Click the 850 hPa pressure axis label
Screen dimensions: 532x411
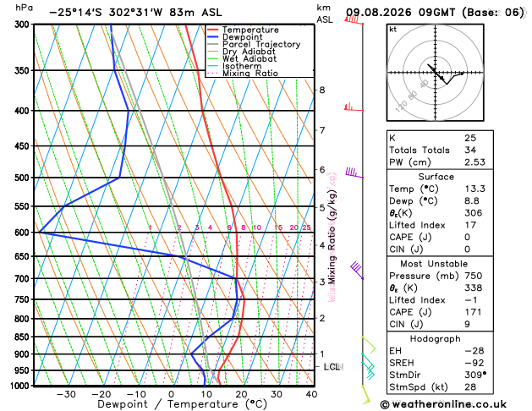24,337
